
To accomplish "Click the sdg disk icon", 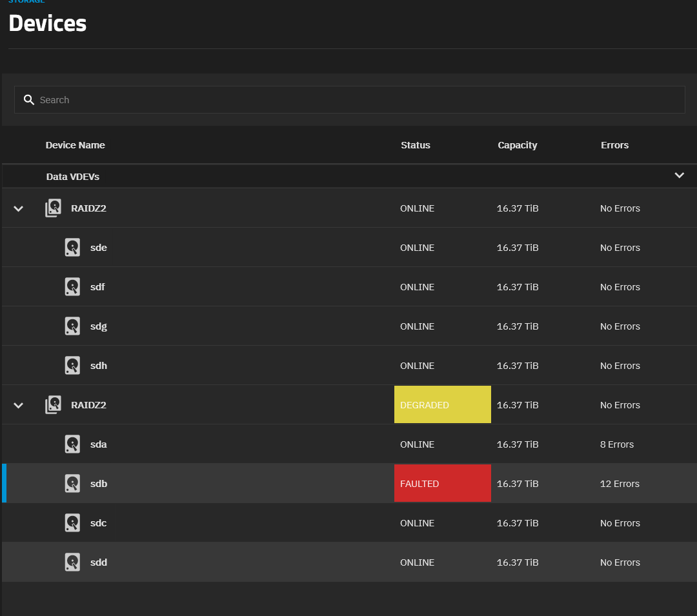I will [72, 326].
